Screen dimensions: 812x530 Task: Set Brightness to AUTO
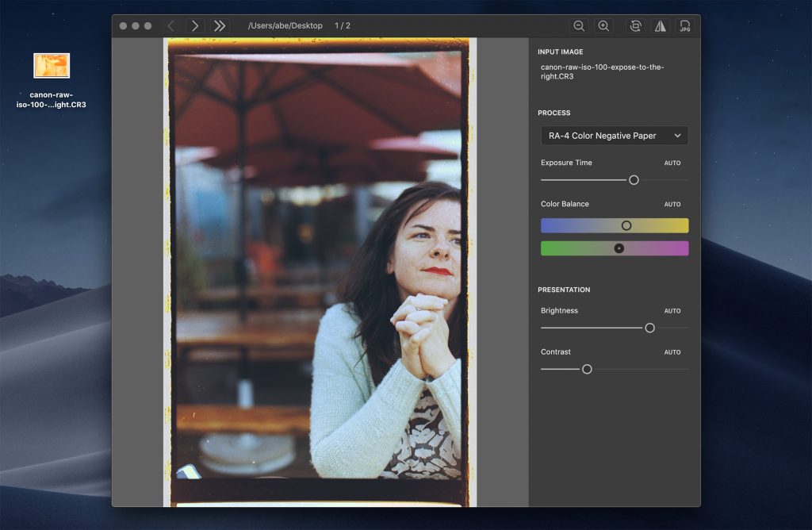pos(672,311)
